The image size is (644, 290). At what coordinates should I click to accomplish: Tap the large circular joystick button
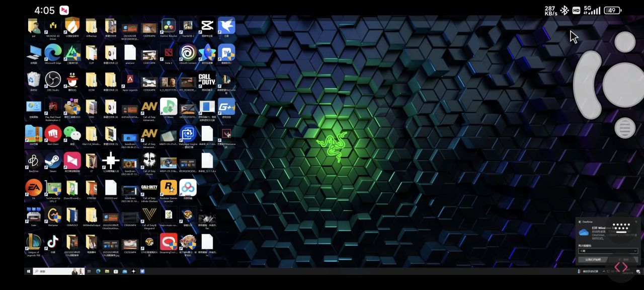point(624,85)
